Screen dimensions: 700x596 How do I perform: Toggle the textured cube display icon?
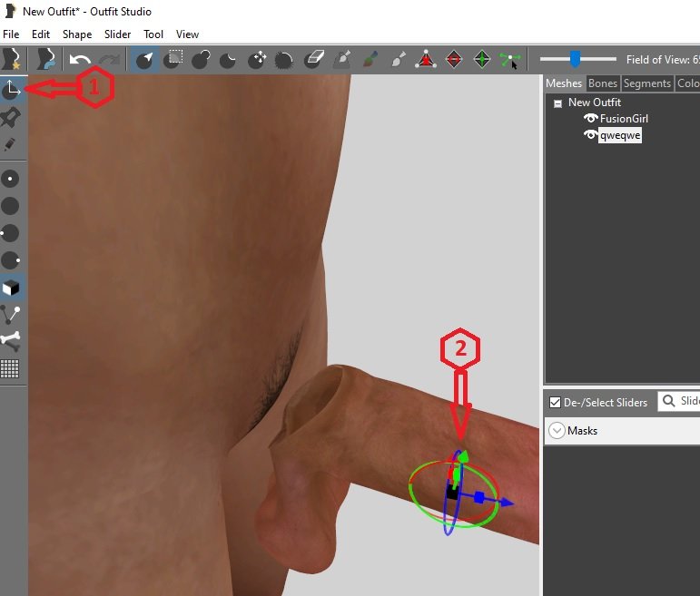point(11,288)
